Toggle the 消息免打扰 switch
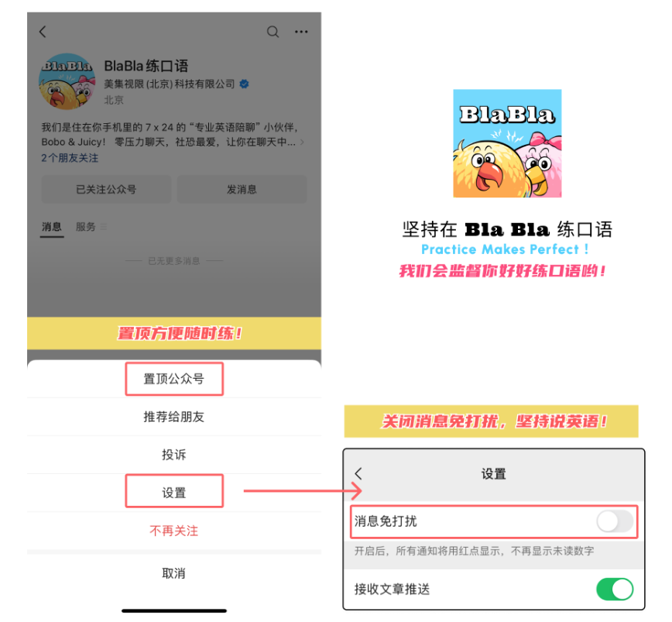This screenshot has height=622, width=672. click(615, 522)
